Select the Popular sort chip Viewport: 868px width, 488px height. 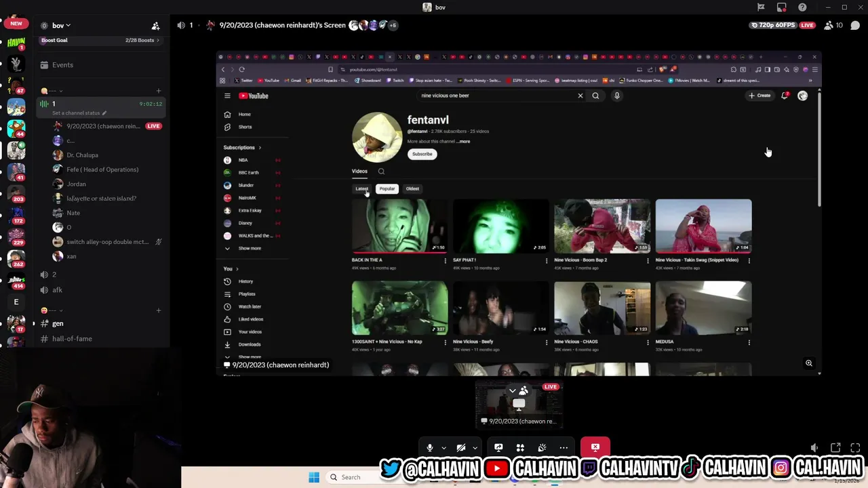387,188
